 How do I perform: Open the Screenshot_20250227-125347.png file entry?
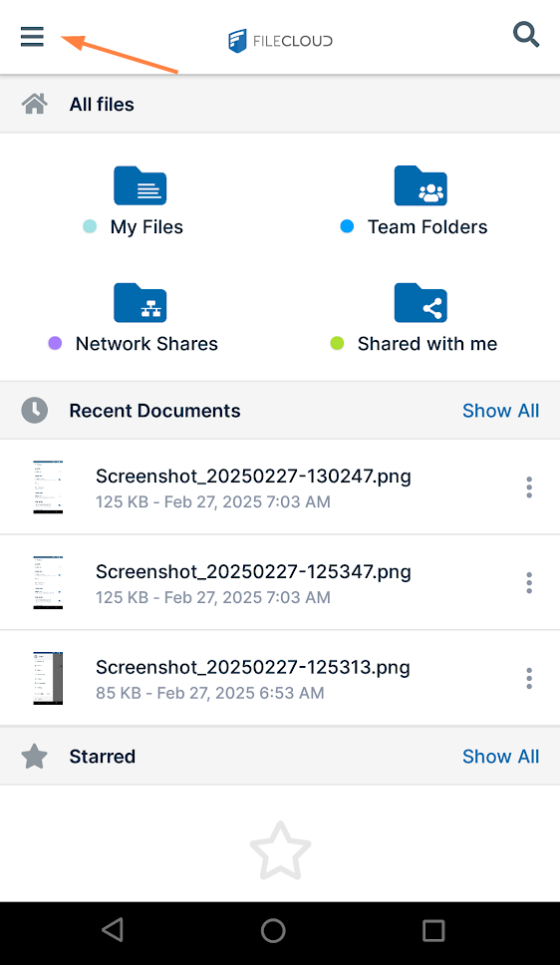click(x=280, y=582)
